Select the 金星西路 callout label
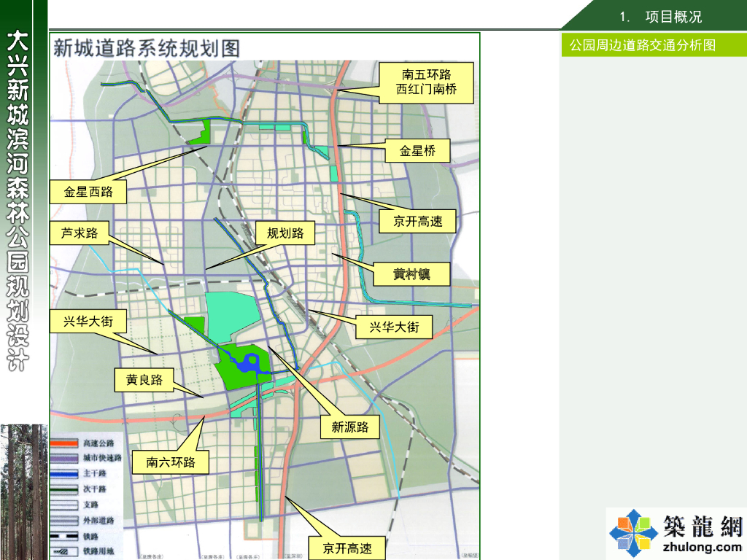 (88, 192)
